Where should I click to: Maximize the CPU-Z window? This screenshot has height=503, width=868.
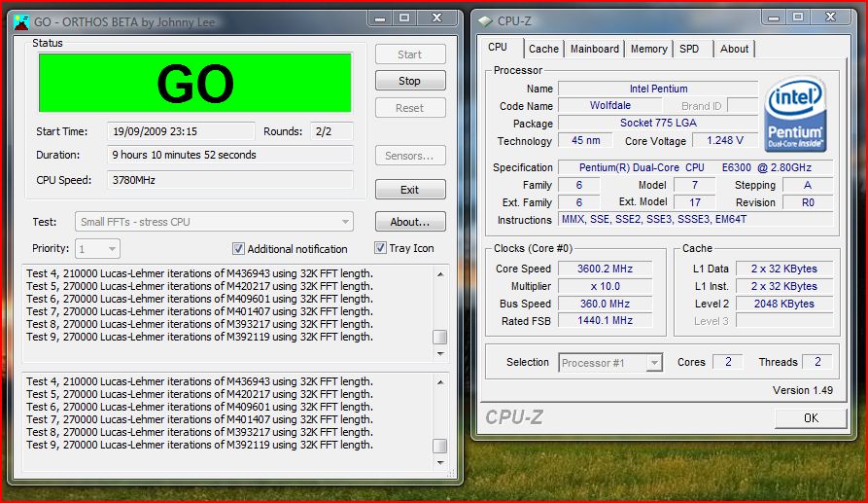click(x=798, y=18)
